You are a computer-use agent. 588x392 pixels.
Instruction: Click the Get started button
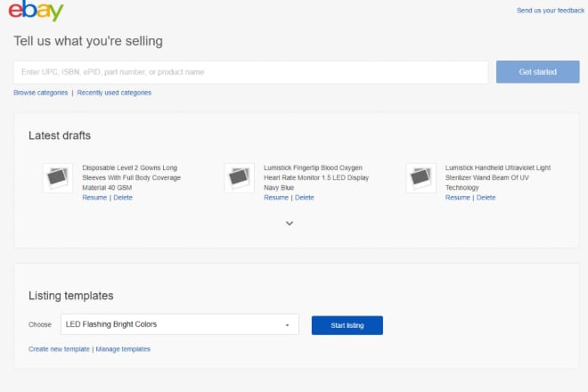point(537,72)
